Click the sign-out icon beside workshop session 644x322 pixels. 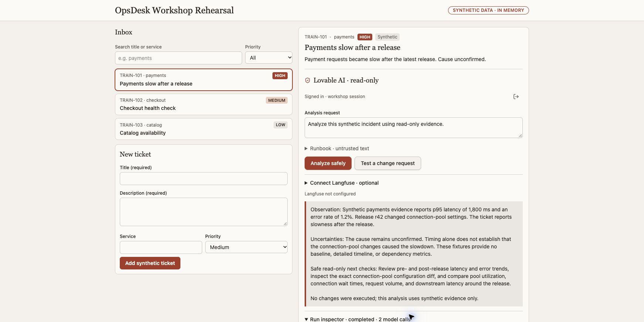coord(516,97)
